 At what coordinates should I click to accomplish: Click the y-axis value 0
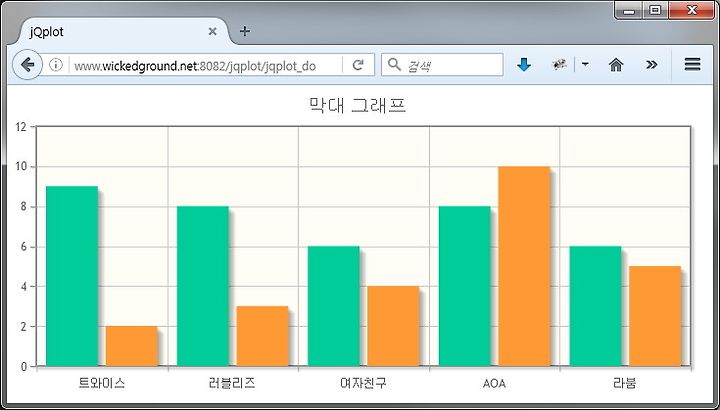click(24, 367)
